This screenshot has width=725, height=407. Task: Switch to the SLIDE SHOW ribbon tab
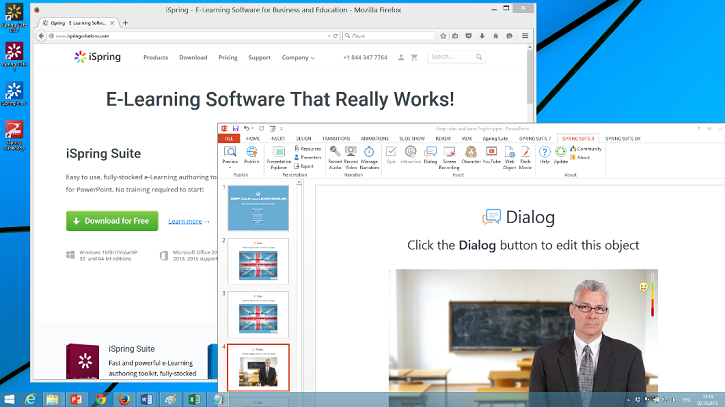click(412, 138)
